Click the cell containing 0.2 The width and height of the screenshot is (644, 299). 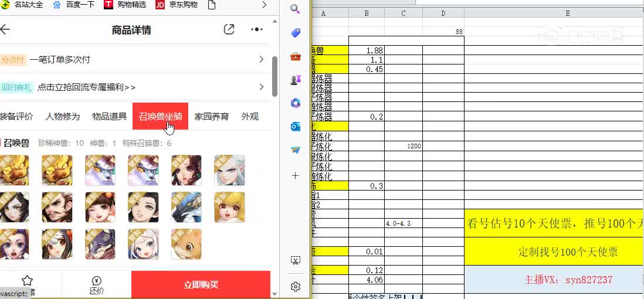367,117
